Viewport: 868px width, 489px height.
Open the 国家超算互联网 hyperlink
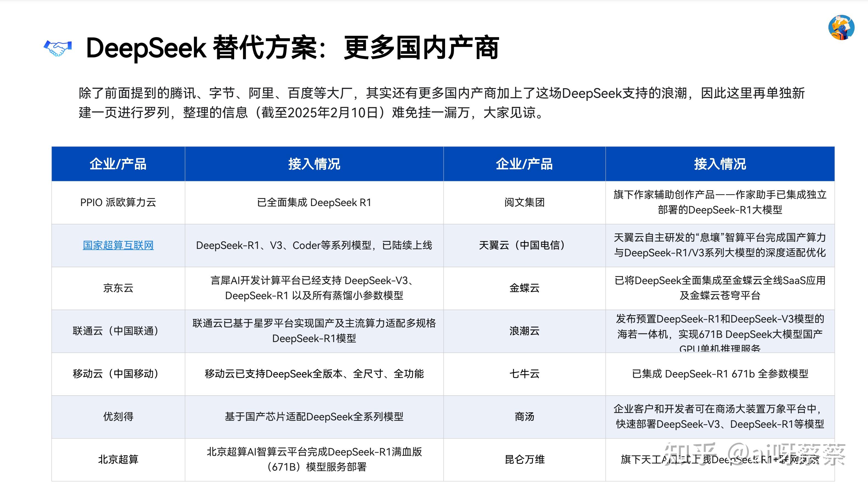[118, 246]
